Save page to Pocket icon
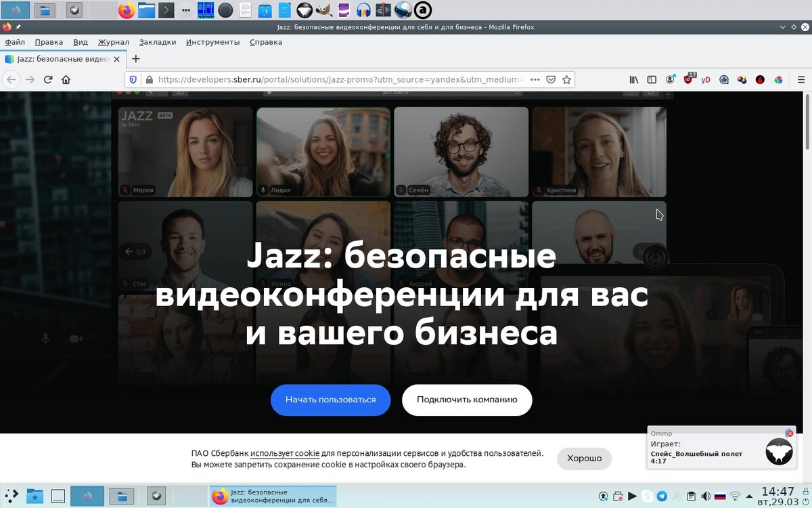This screenshot has width=812, height=508. pos(551,79)
